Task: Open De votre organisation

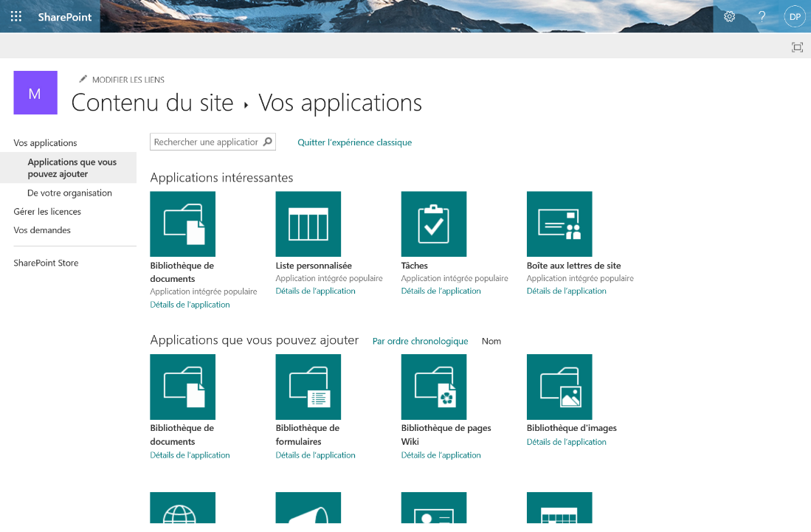Action: point(70,193)
